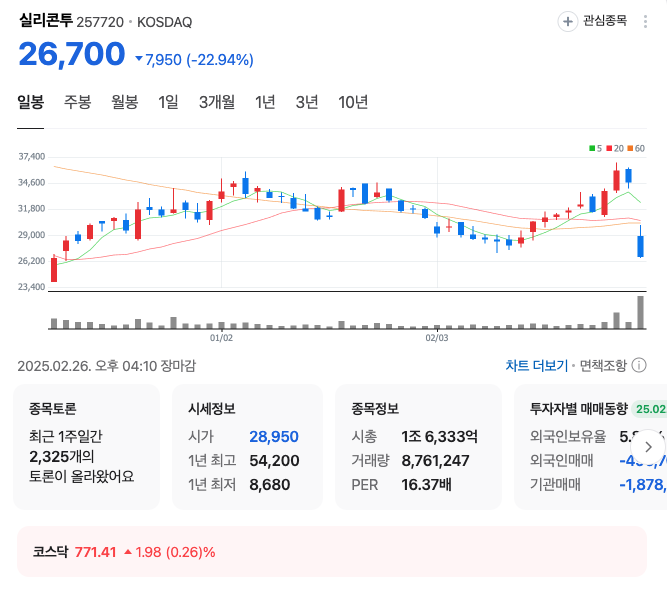Click the 37,400 y-axis price label
This screenshot has width=667, height=590.
coord(31,157)
